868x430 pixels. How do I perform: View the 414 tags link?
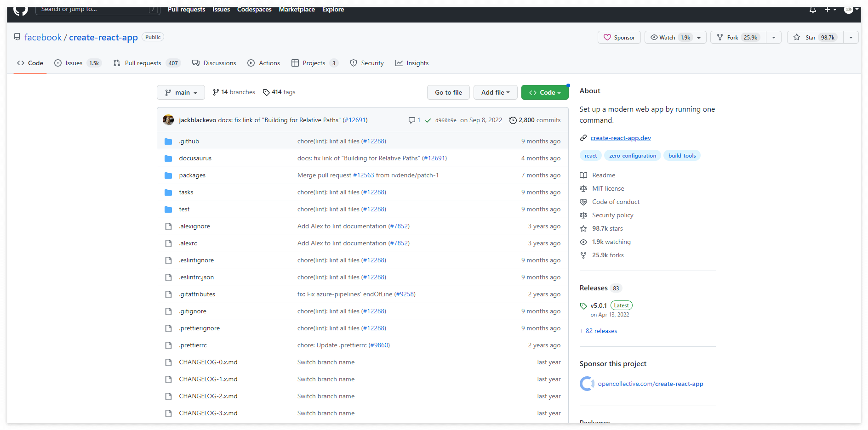coord(279,92)
